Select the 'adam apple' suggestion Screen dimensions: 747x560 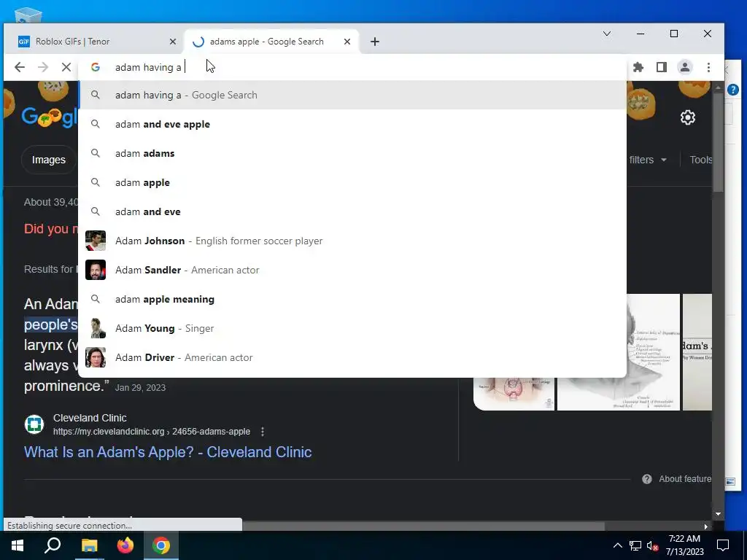click(x=352, y=182)
